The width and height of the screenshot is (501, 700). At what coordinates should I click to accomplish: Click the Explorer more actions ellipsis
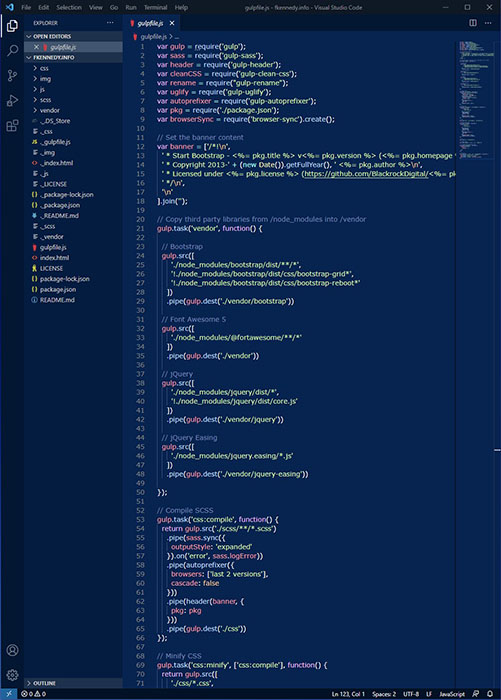[x=110, y=23]
